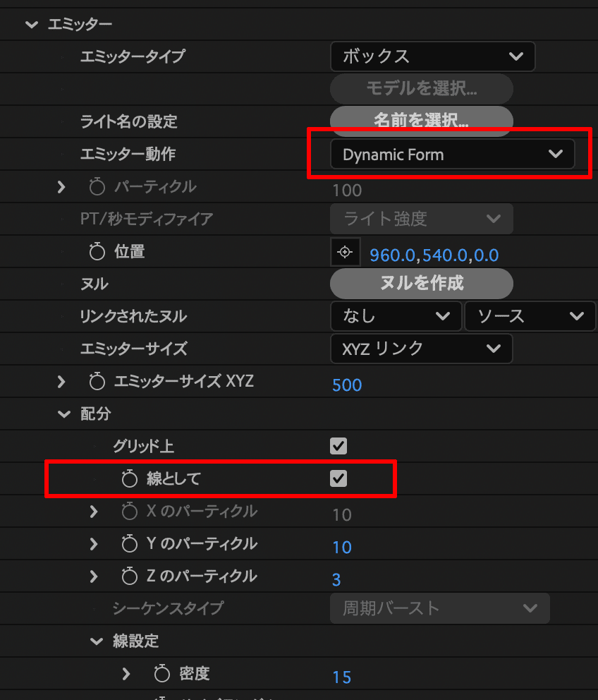The width and height of the screenshot is (598, 700).
Task: Click the 線として stopwatch icon
Action: (129, 478)
